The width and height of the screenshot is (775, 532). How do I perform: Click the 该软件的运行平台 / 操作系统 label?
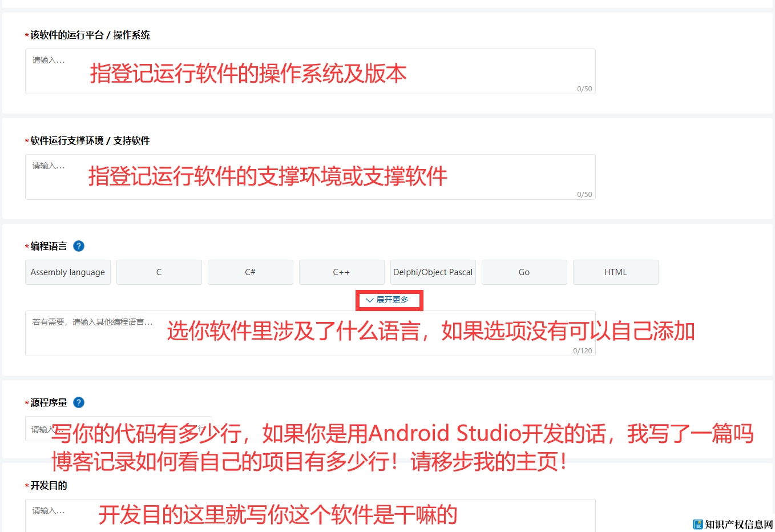point(90,35)
